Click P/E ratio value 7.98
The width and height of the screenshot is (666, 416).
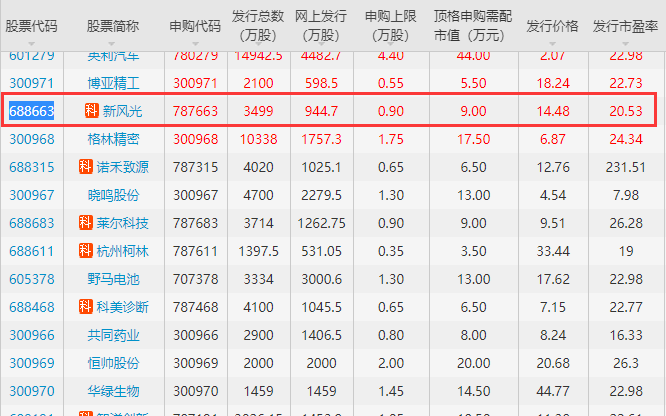(x=626, y=195)
